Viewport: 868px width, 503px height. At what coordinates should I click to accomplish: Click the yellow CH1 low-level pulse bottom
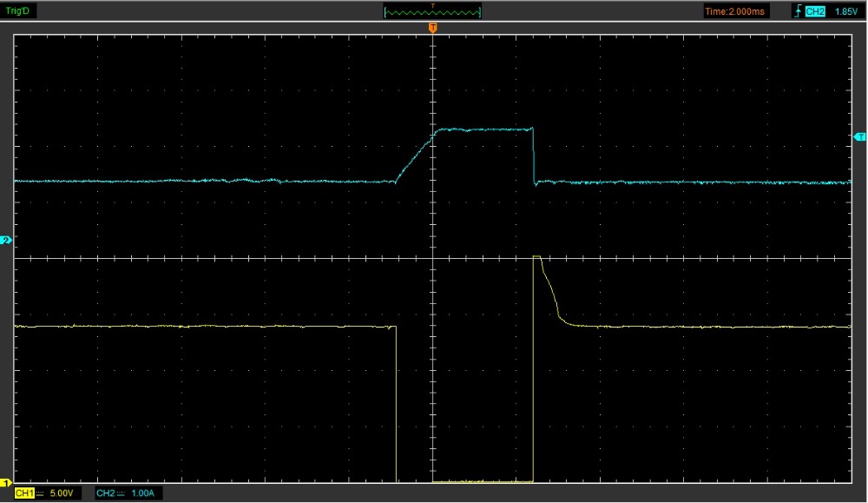(x=482, y=480)
